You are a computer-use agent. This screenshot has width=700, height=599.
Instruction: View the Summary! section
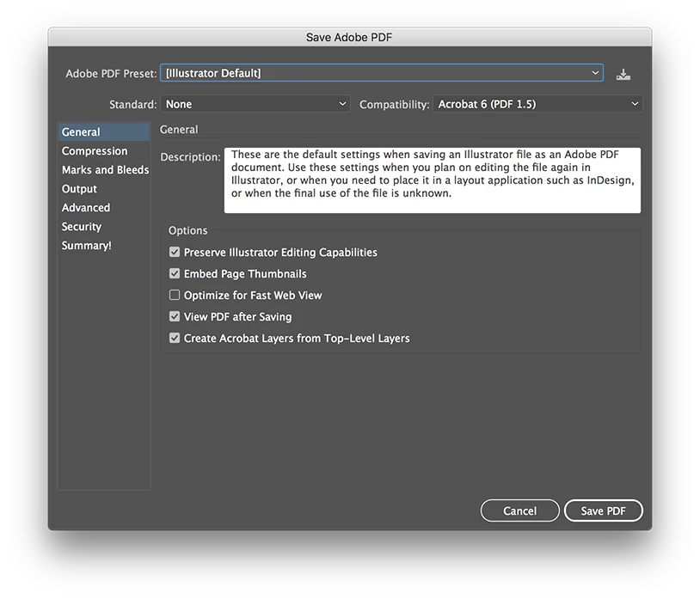pyautogui.click(x=104, y=246)
